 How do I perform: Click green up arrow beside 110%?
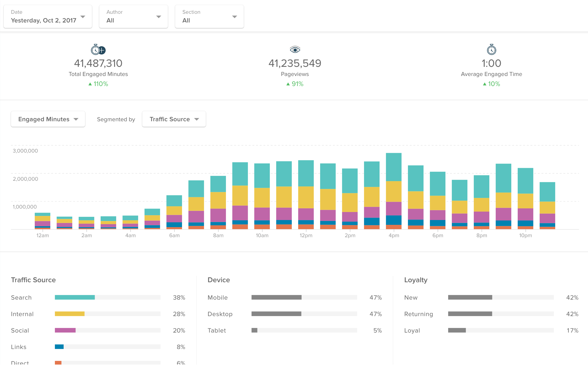tap(90, 84)
